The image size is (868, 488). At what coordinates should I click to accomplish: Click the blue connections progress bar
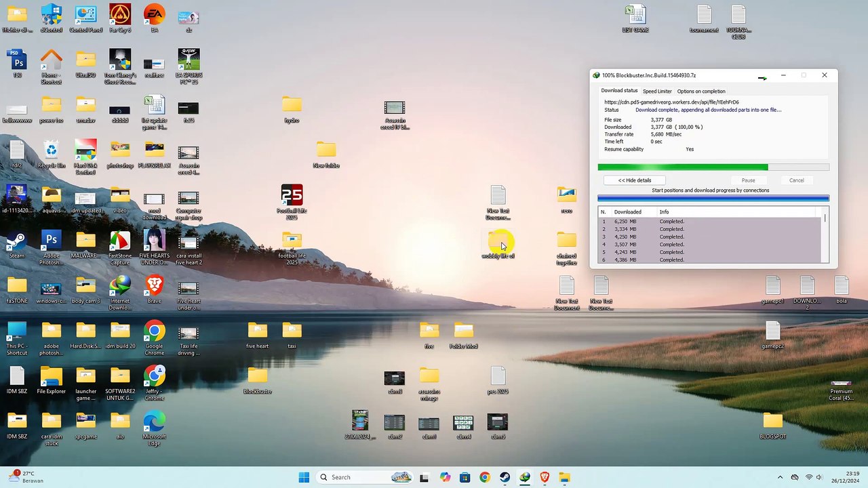(x=713, y=199)
